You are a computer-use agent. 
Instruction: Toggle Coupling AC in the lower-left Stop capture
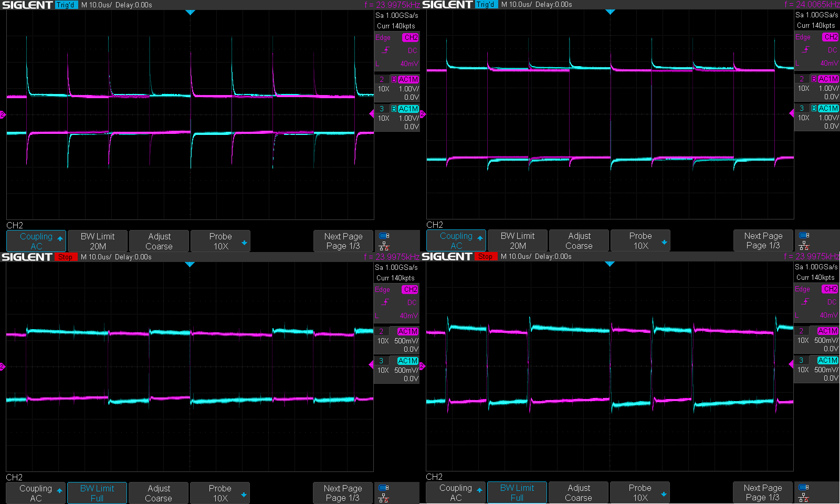[x=36, y=493]
